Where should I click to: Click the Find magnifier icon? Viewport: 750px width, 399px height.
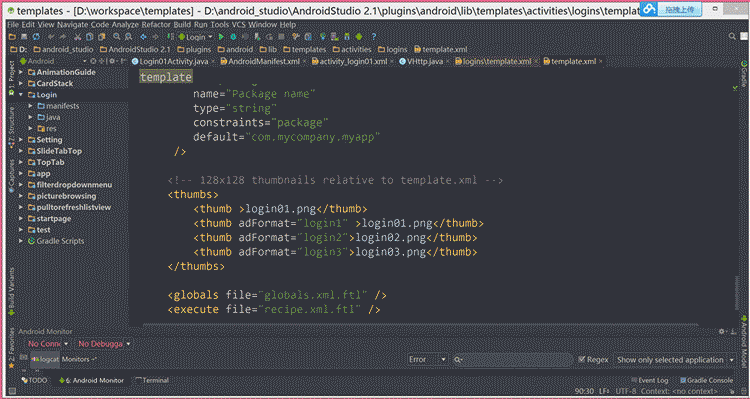tap(117, 36)
